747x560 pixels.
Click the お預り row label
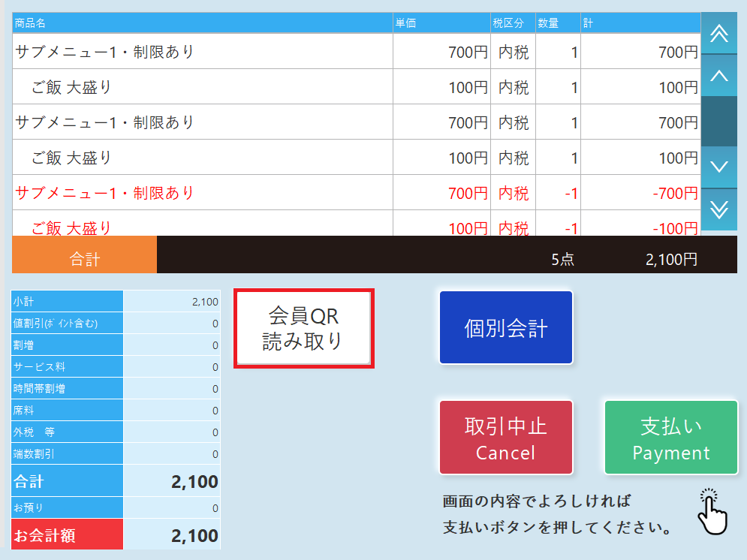click(x=67, y=507)
